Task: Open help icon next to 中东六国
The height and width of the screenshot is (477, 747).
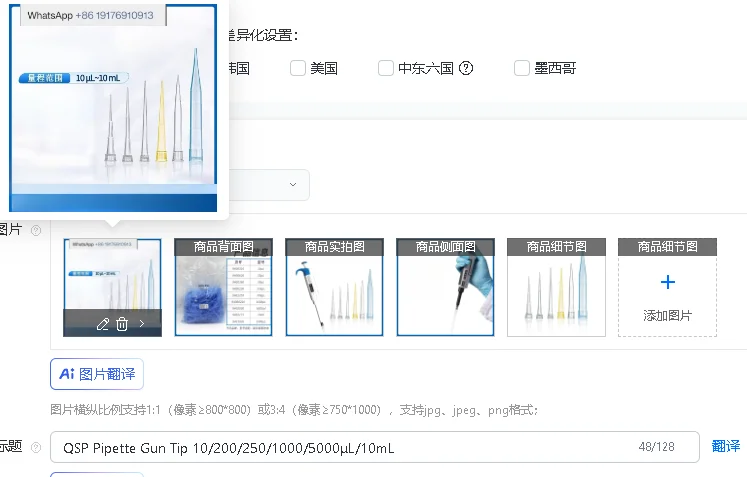Action: pos(466,68)
